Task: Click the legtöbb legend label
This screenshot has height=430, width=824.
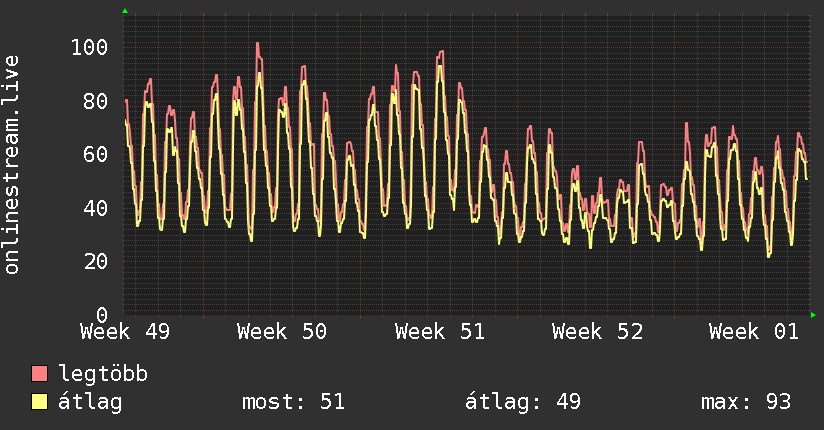Action: (x=103, y=373)
